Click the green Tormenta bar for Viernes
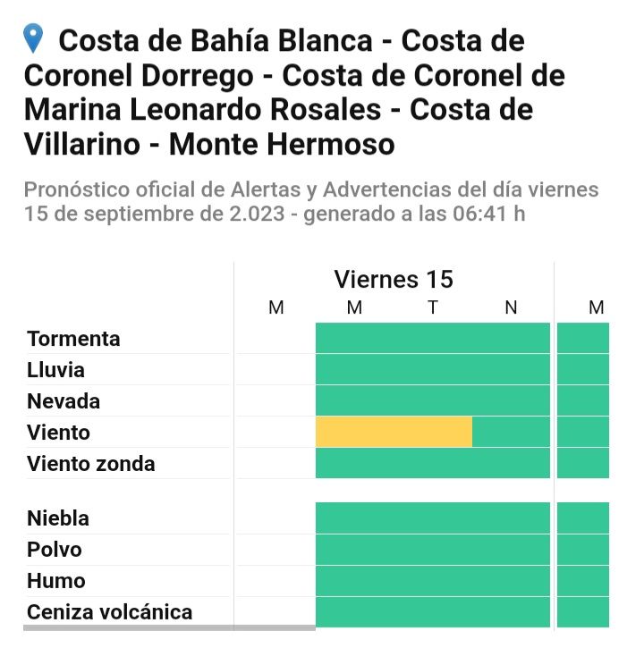The image size is (644, 648). [432, 338]
